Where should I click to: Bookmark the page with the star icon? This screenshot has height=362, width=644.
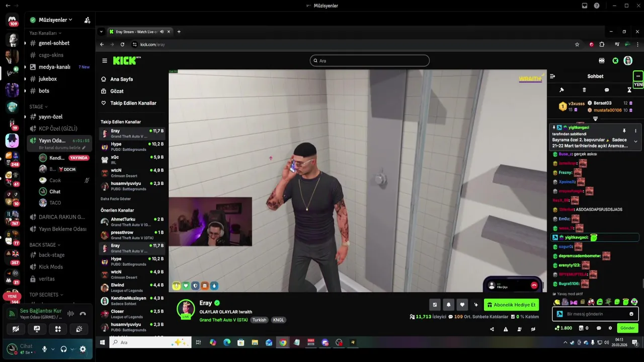coord(577,44)
